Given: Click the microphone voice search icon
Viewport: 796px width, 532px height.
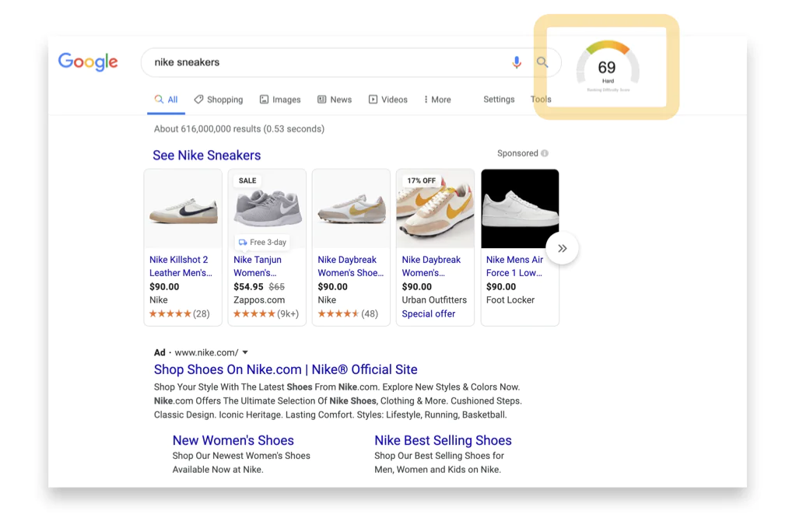Looking at the screenshot, I should pyautogui.click(x=517, y=62).
